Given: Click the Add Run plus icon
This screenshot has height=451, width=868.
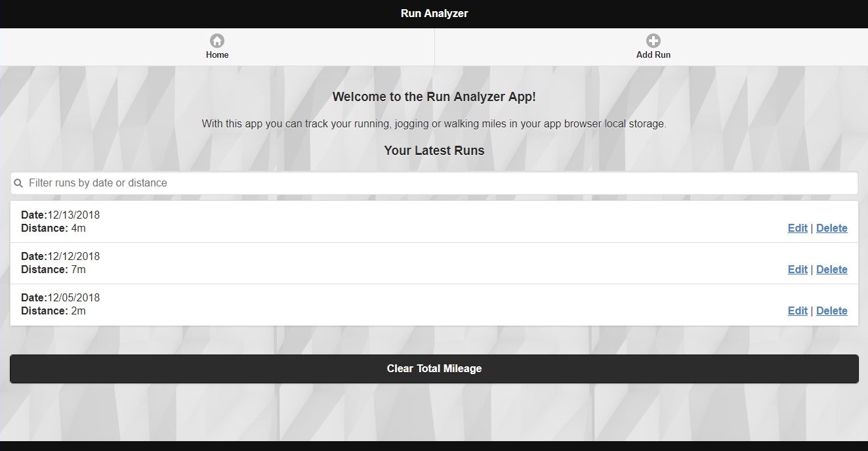Looking at the screenshot, I should point(653,41).
